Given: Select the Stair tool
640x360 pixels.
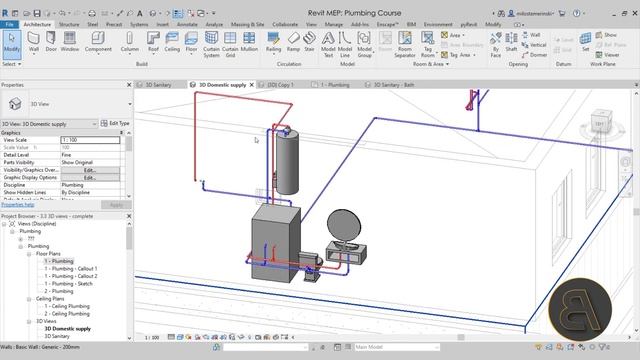Looking at the screenshot, I should tap(309, 42).
